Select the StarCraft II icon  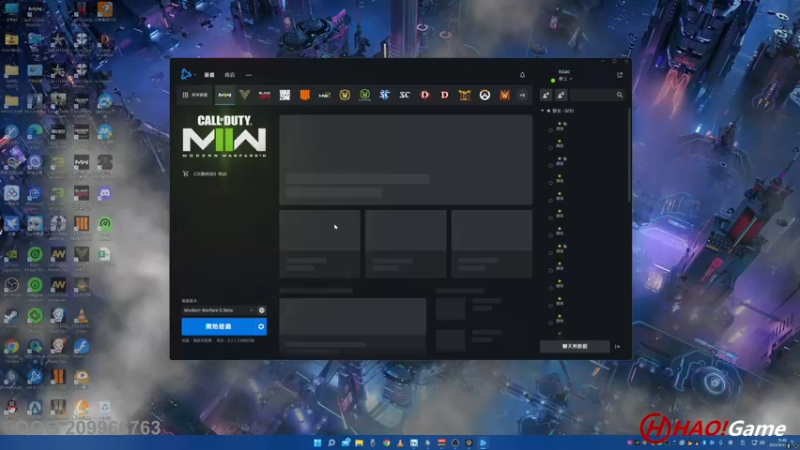tap(385, 95)
